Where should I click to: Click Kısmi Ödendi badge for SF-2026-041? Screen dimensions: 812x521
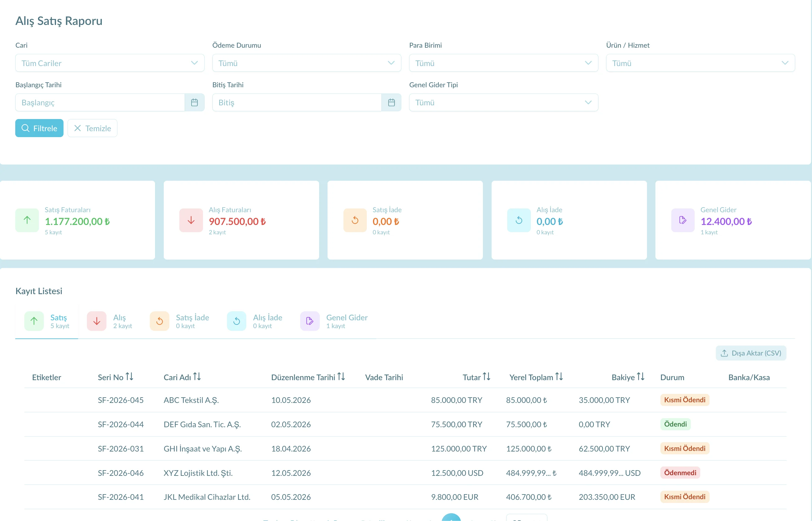coord(685,497)
